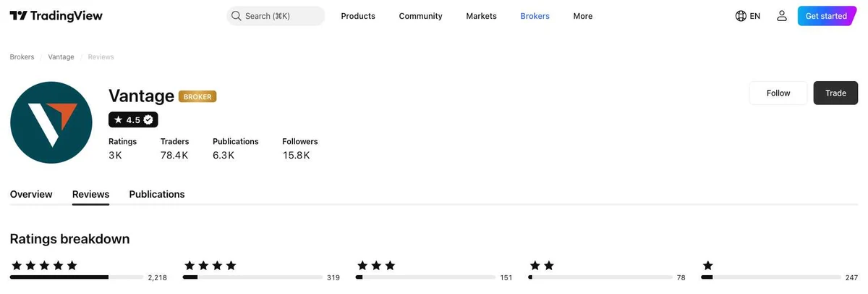Open the More menu
The image size is (868, 294).
click(583, 16)
